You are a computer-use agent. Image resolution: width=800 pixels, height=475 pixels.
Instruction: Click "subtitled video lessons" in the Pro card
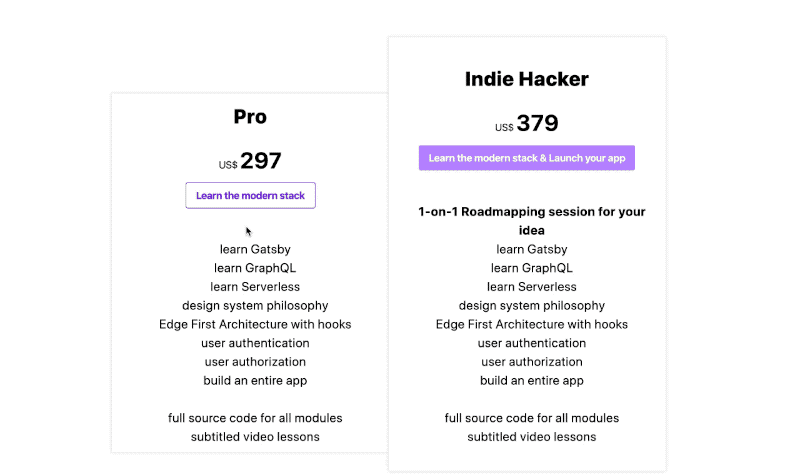(255, 437)
